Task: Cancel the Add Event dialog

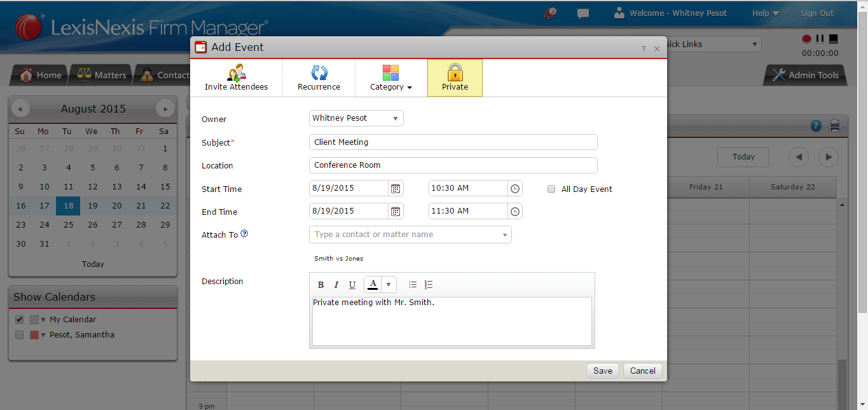Action: pos(643,371)
